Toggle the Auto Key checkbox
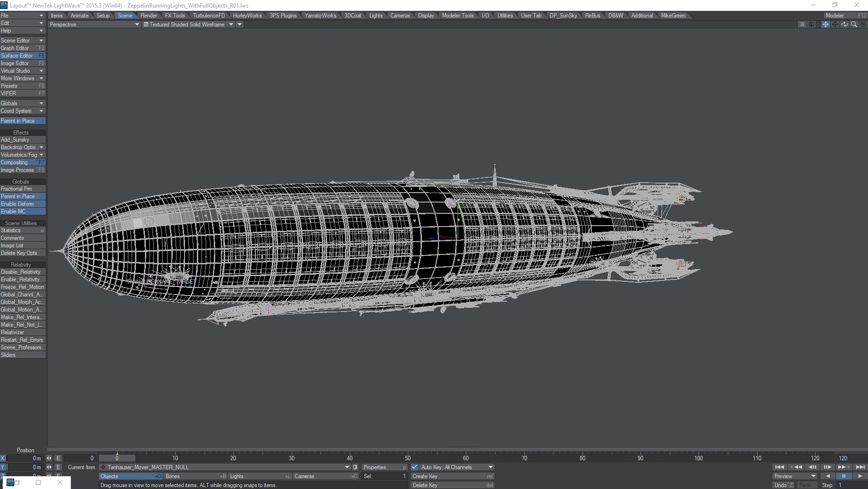Image resolution: width=868 pixels, height=489 pixels. pyautogui.click(x=414, y=467)
